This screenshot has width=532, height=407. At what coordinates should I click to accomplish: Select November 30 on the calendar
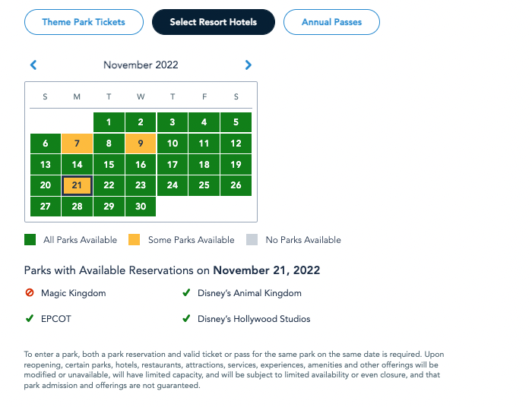(141, 207)
